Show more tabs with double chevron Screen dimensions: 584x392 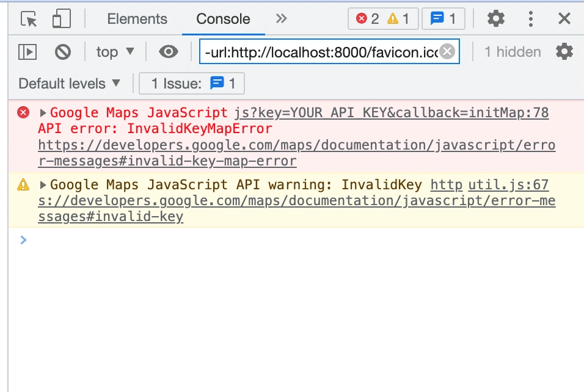[282, 18]
